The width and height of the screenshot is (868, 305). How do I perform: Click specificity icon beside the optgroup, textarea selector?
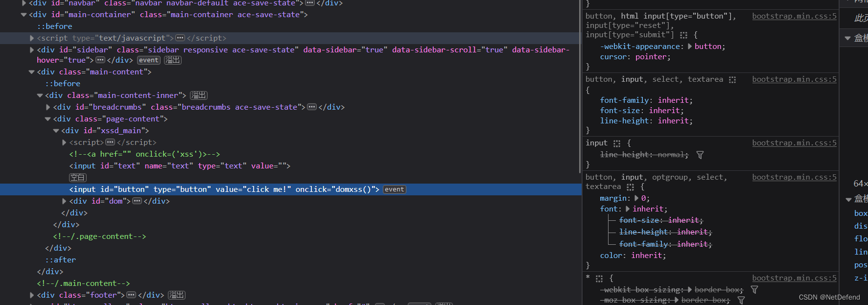pos(631,187)
